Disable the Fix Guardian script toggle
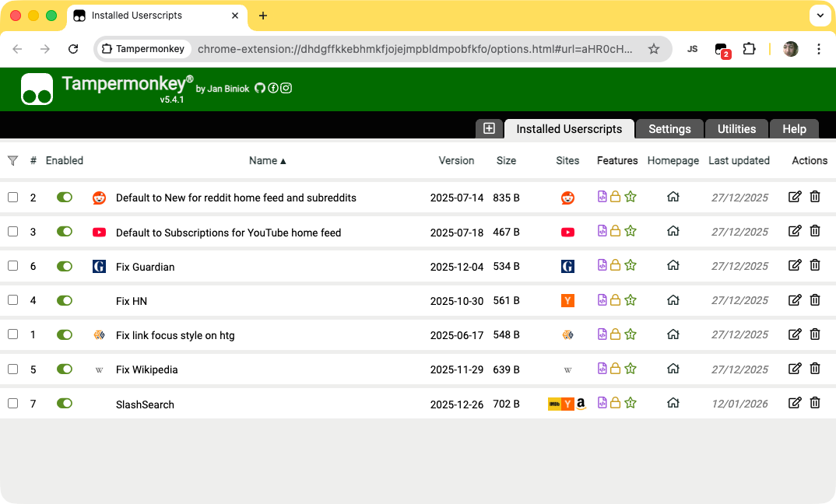The width and height of the screenshot is (836, 504). [65, 266]
